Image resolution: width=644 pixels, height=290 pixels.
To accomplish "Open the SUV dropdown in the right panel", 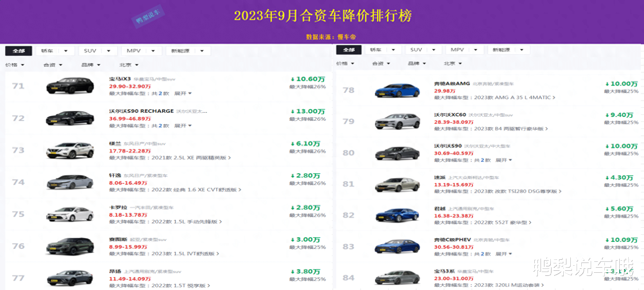I will tap(423, 50).
